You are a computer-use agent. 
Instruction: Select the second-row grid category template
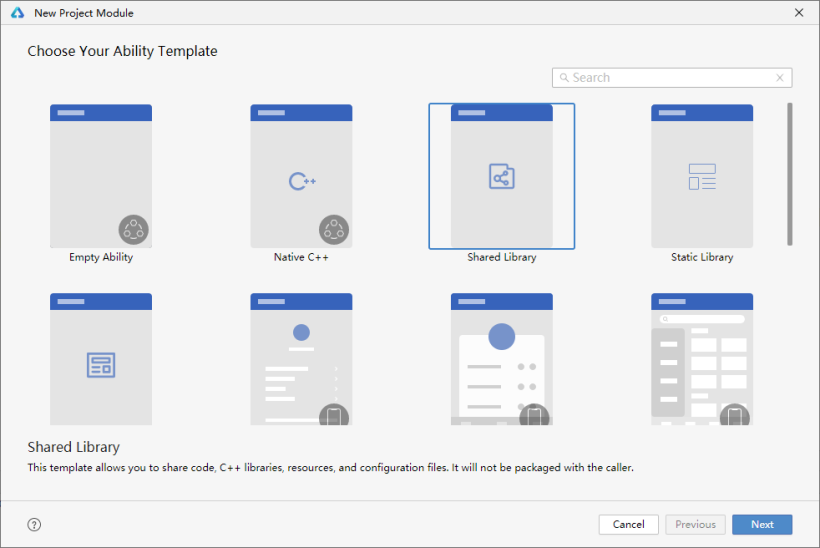click(702, 359)
